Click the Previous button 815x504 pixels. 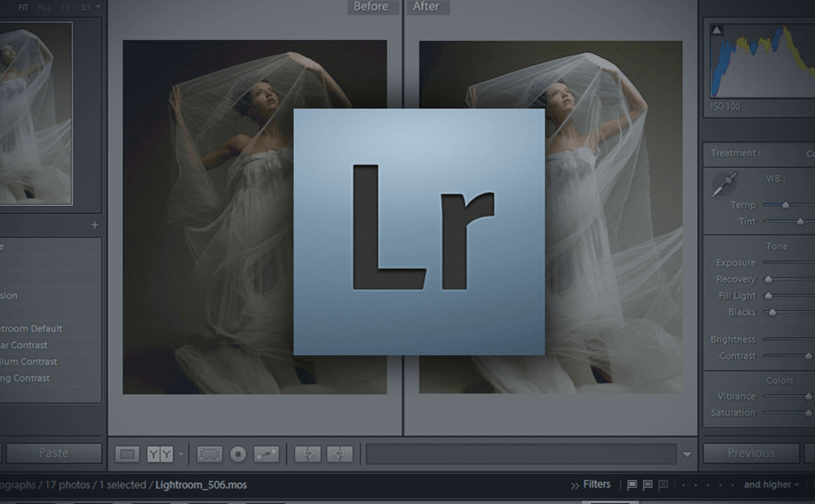751,454
